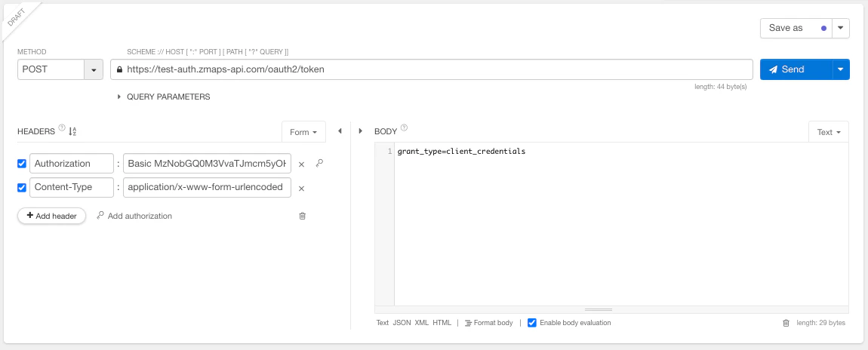Viewport: 868px width, 350px height.
Task: Open the Send button dropdown arrow
Action: pos(841,69)
